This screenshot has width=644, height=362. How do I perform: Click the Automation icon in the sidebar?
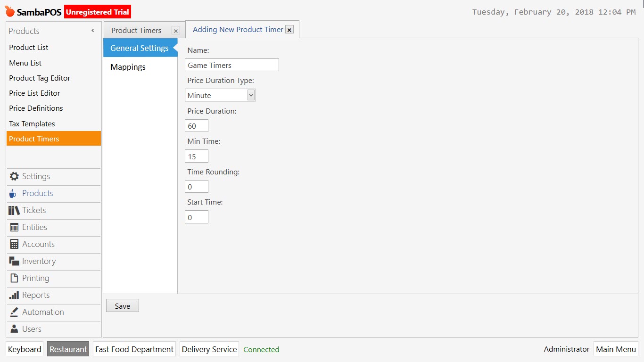coord(14,312)
